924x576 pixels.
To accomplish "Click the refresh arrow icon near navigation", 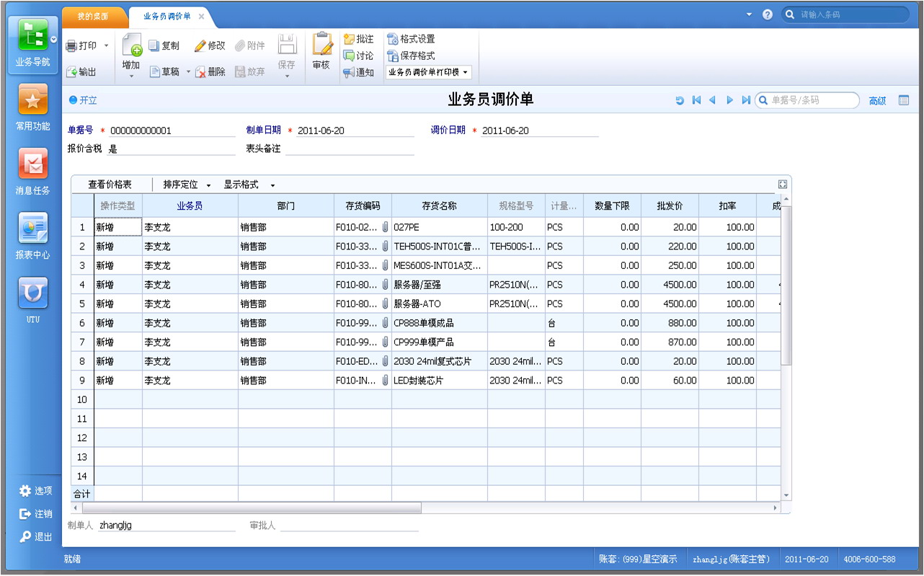I will coord(680,101).
